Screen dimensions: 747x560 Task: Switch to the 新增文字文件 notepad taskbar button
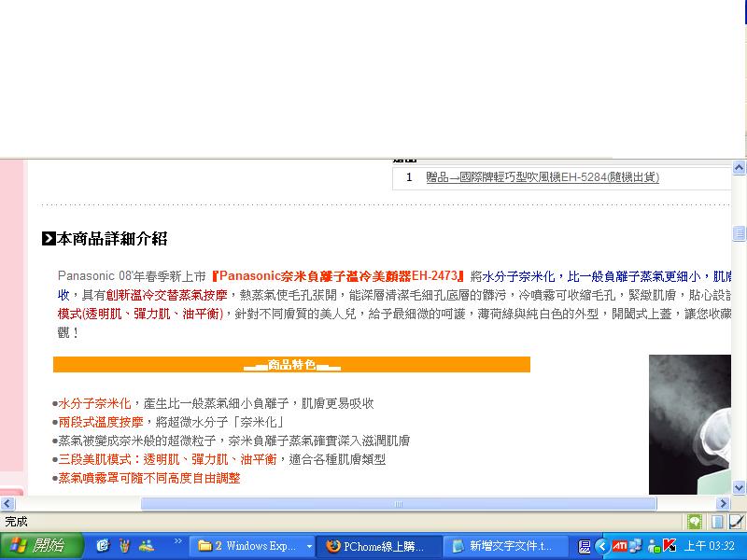[x=505, y=546]
